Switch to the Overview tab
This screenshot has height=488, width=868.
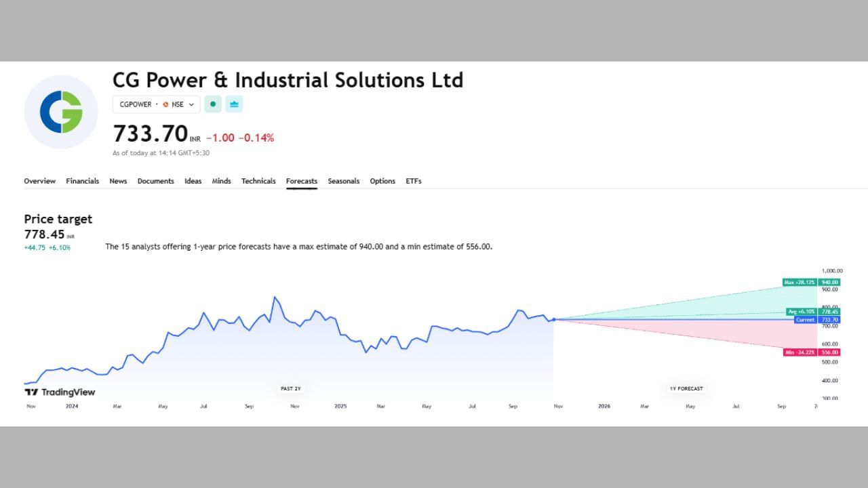pos(40,181)
